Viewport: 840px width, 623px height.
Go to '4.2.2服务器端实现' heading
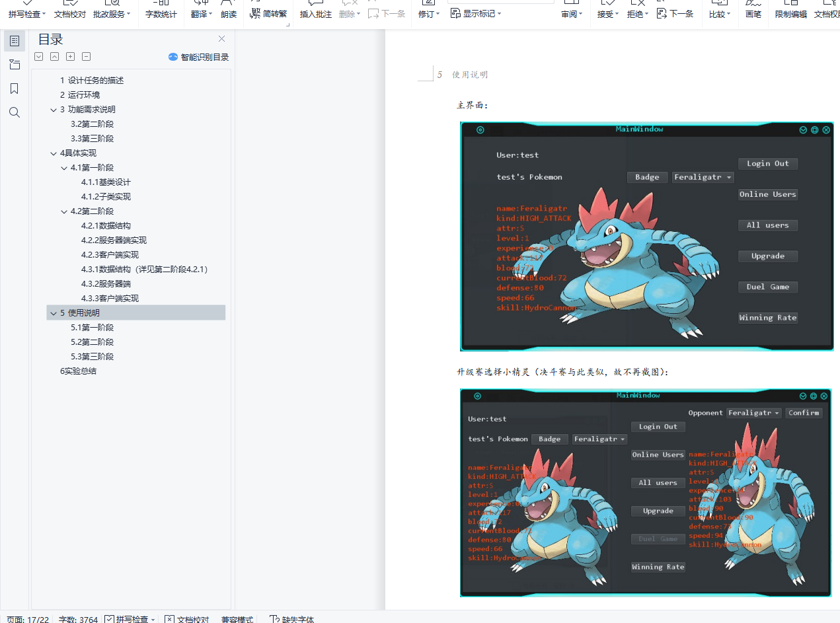point(114,240)
